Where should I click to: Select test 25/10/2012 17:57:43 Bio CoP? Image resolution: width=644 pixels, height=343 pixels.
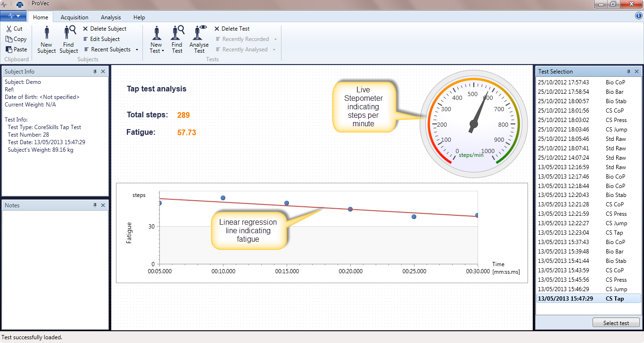(589, 82)
